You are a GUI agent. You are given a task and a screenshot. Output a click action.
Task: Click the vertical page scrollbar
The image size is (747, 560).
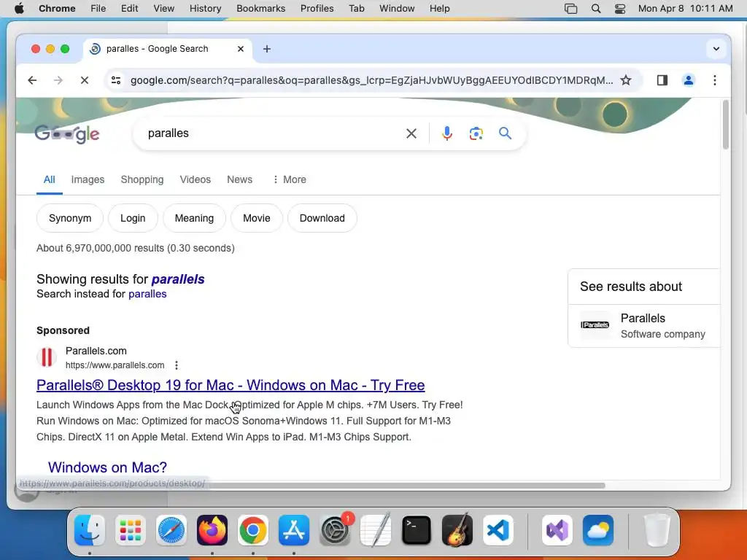point(726,125)
